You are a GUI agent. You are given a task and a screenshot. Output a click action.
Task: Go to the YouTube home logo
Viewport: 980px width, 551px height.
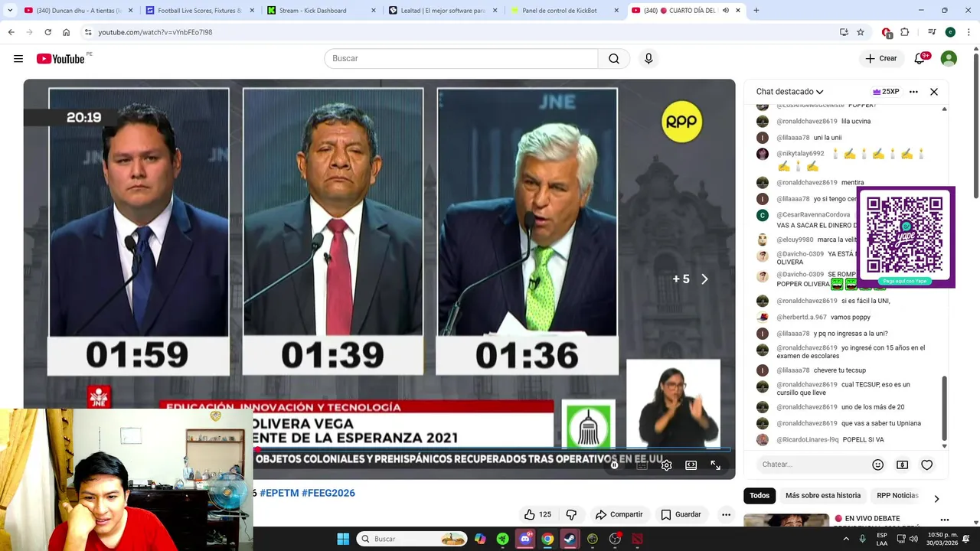click(x=60, y=59)
